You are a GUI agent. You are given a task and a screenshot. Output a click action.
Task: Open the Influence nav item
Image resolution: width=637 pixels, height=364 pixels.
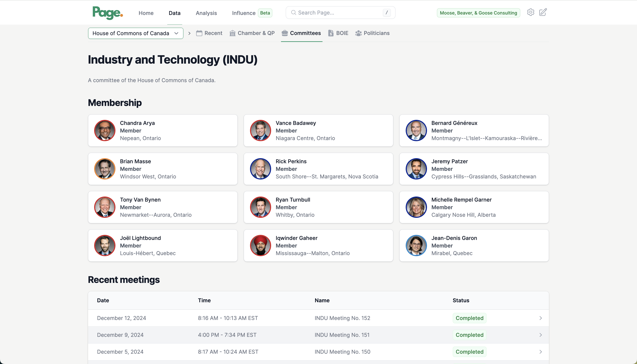244,13
